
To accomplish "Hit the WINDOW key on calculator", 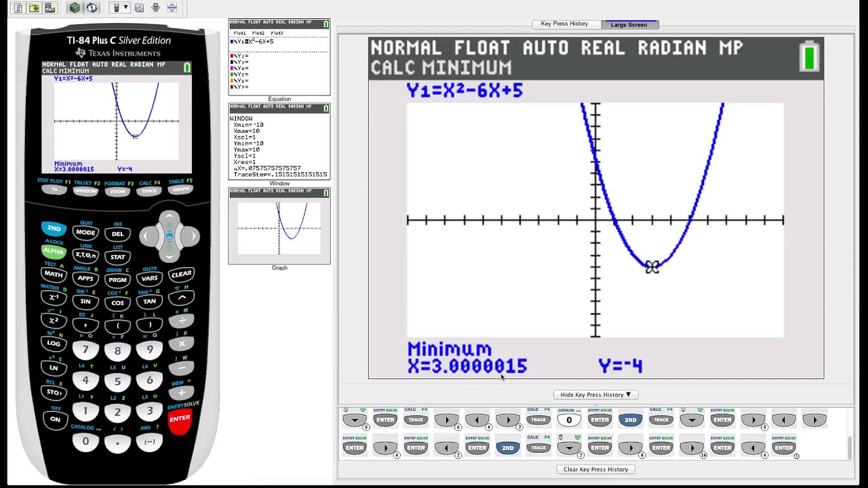I will click(85, 190).
